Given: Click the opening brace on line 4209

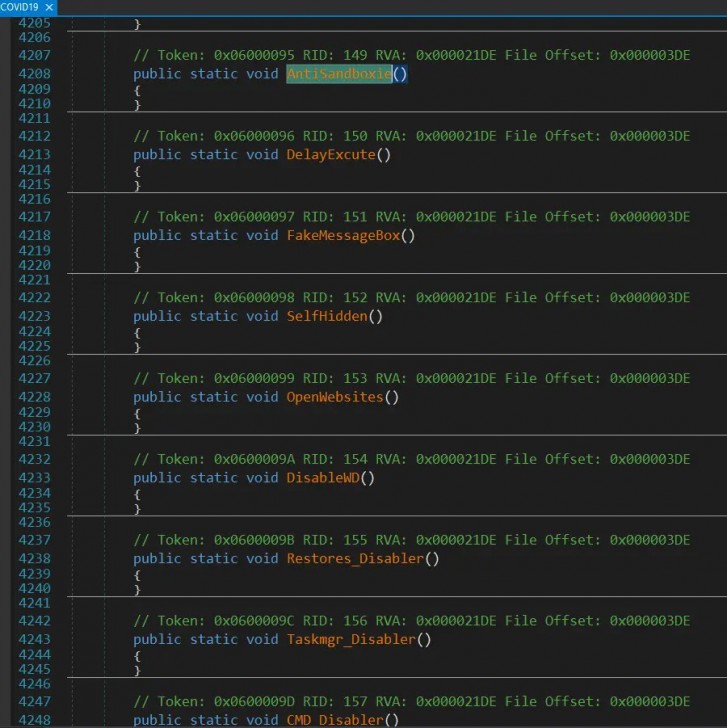Looking at the screenshot, I should click(x=137, y=90).
